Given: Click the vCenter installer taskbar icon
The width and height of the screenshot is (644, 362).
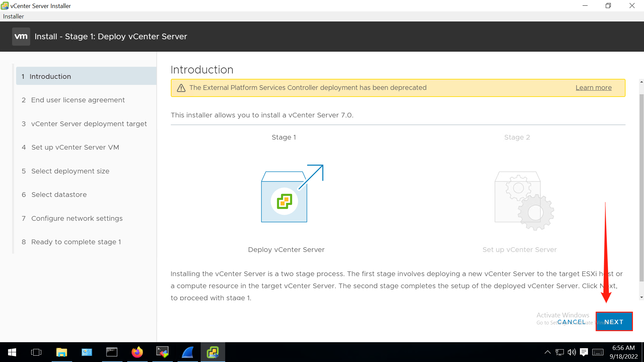Looking at the screenshot, I should click(213, 352).
